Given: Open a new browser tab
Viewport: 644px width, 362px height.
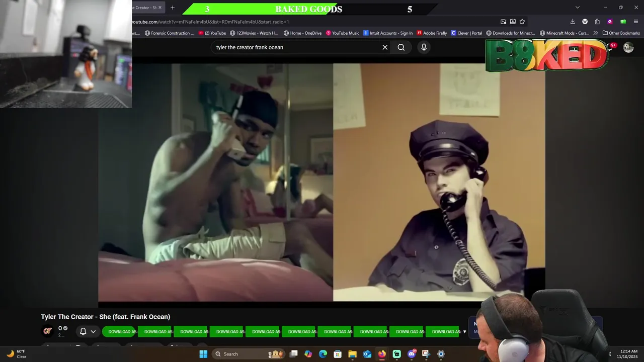Looking at the screenshot, I should coord(173,8).
